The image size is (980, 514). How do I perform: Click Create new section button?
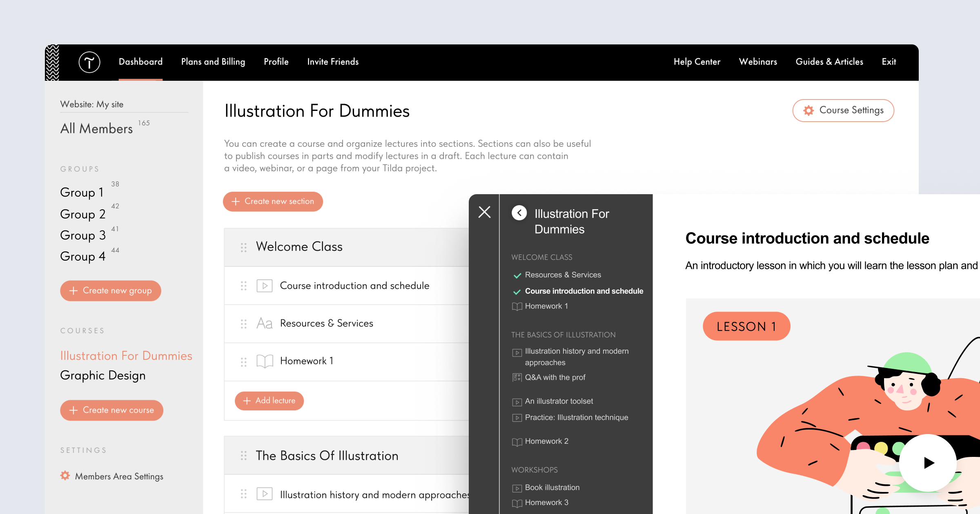273,202
